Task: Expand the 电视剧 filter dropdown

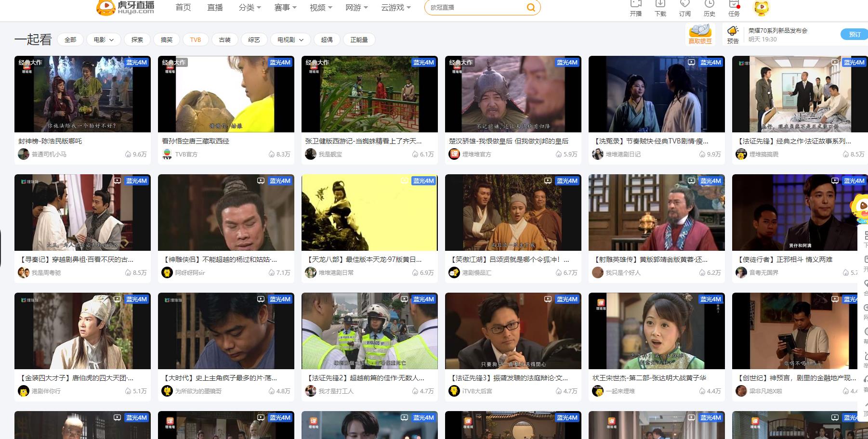Action: coord(290,39)
